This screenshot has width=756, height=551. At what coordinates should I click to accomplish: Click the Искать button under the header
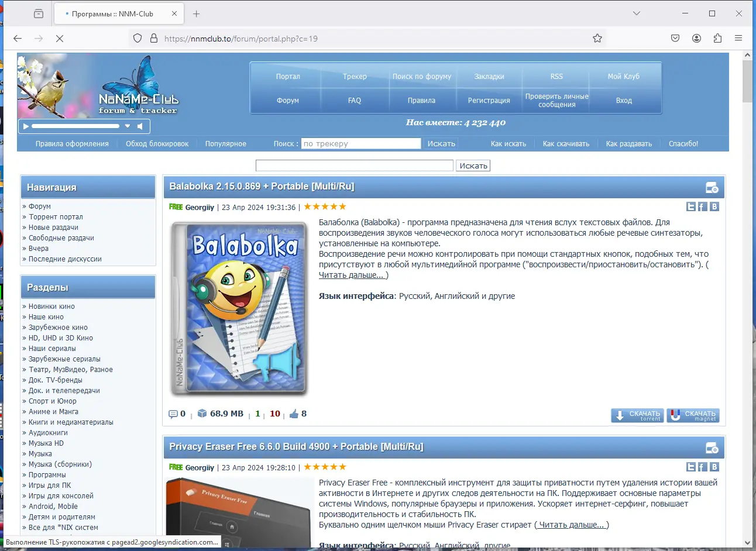[473, 166]
